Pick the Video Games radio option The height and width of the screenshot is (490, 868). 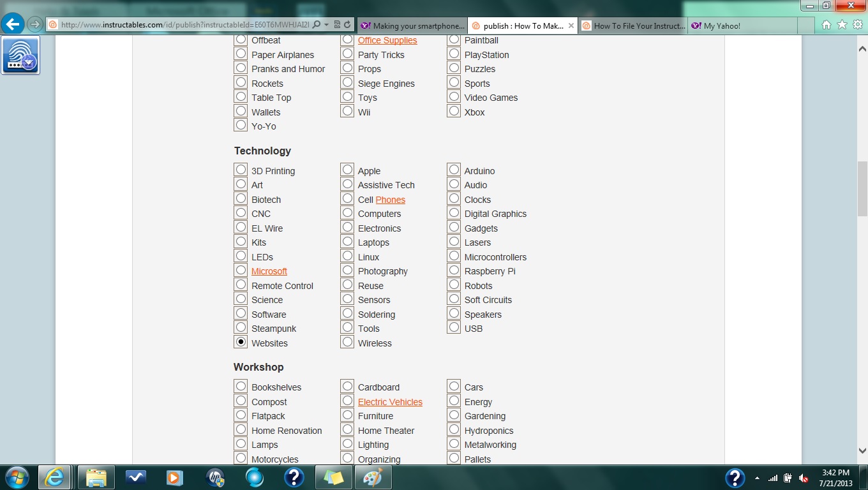[x=454, y=96]
